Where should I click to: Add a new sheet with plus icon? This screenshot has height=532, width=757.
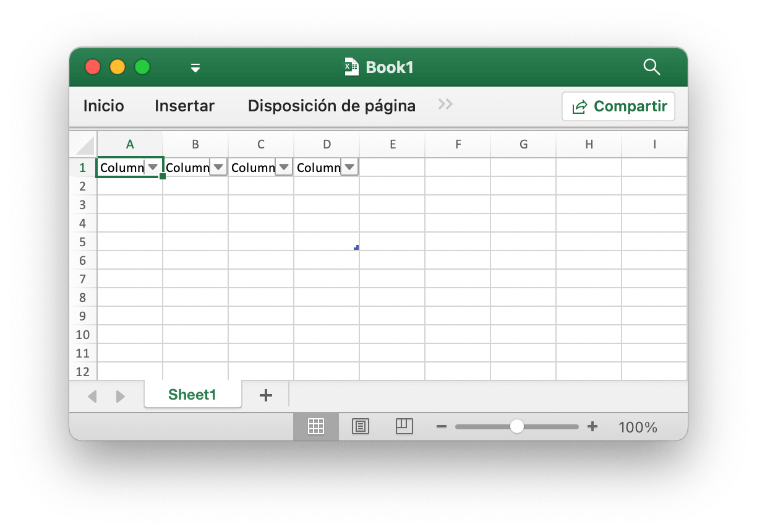point(265,395)
